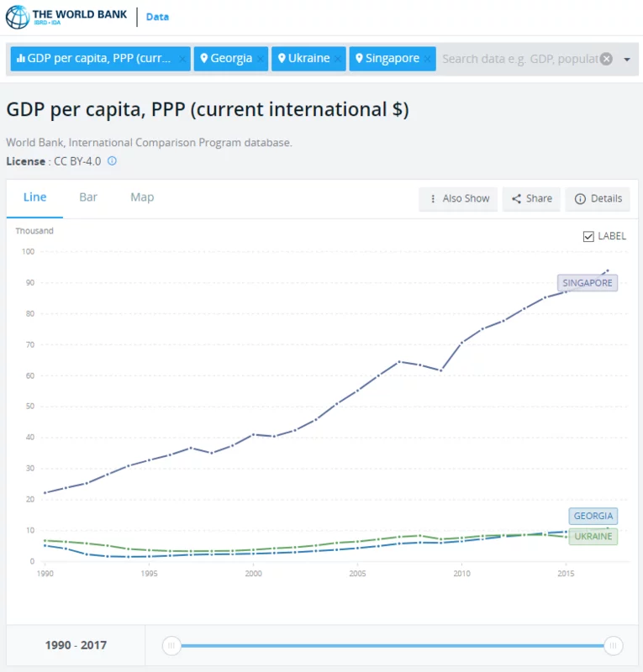The height and width of the screenshot is (672, 643).
Task: Remove the GDP per capita indicator tag
Action: click(x=184, y=59)
